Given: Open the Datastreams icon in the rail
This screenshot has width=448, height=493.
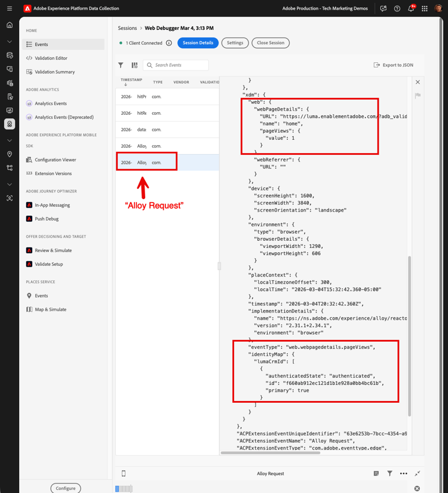Looking at the screenshot, I should point(10,56).
